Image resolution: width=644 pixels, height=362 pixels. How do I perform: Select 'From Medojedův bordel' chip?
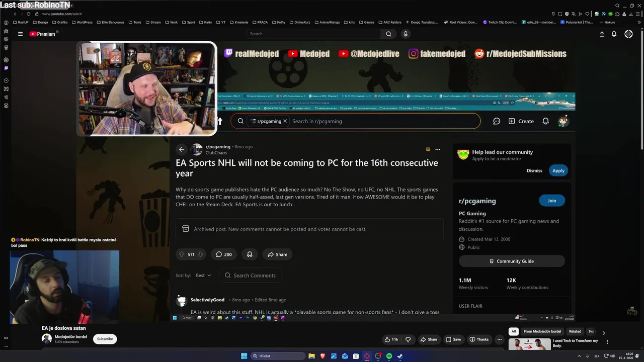[x=542, y=331]
